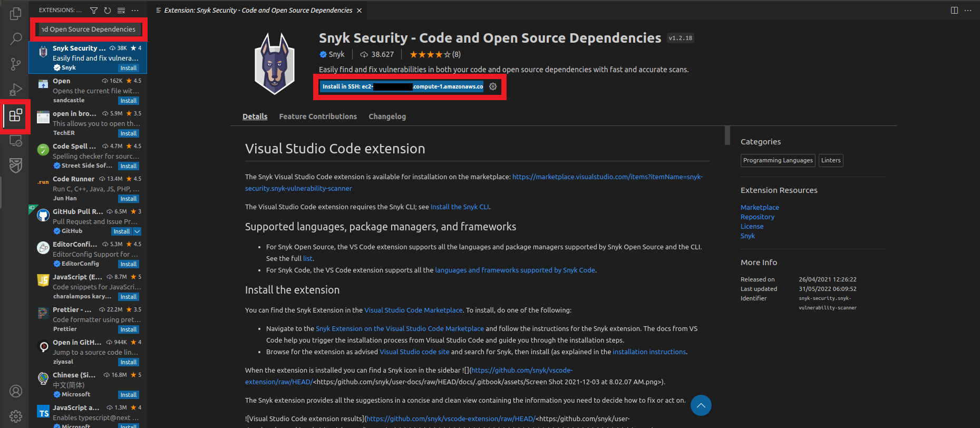The width and height of the screenshot is (980, 428).
Task: Open Visual Studio Code Marketplace link
Action: coord(413,310)
